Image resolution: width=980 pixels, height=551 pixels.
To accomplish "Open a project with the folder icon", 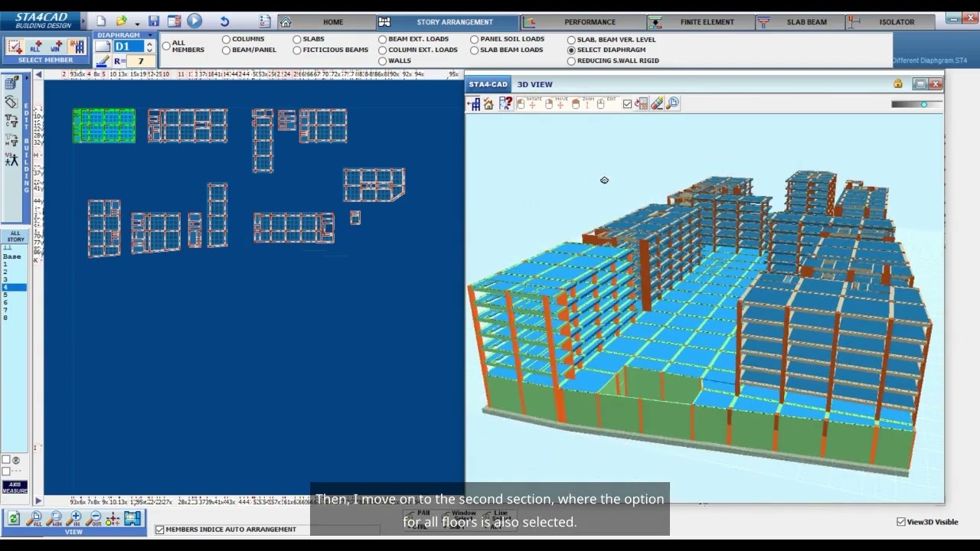I will (x=121, y=21).
